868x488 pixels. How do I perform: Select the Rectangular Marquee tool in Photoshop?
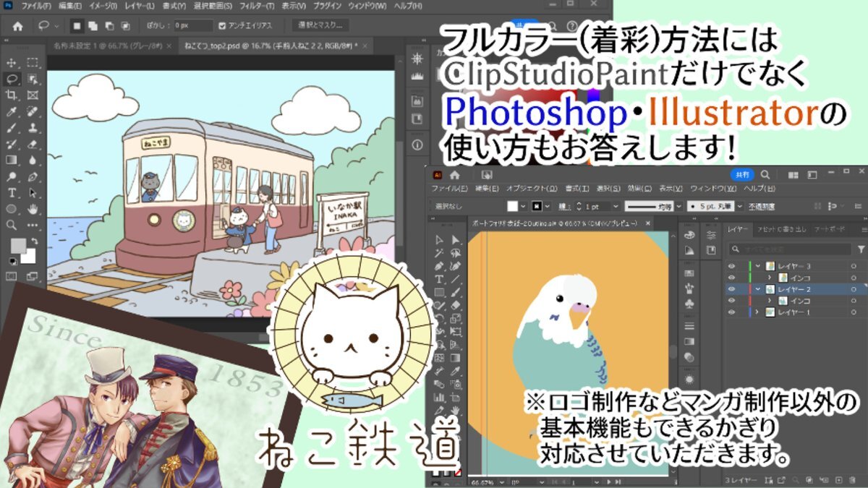point(33,63)
